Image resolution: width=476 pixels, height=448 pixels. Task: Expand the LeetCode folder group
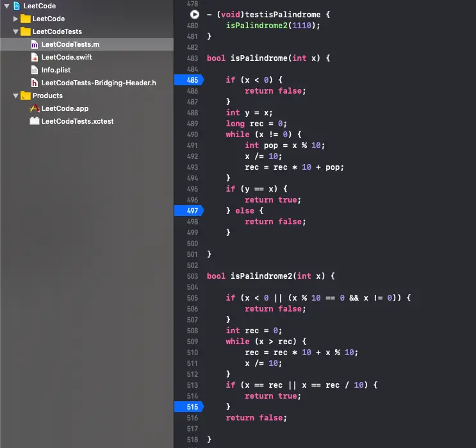15,19
